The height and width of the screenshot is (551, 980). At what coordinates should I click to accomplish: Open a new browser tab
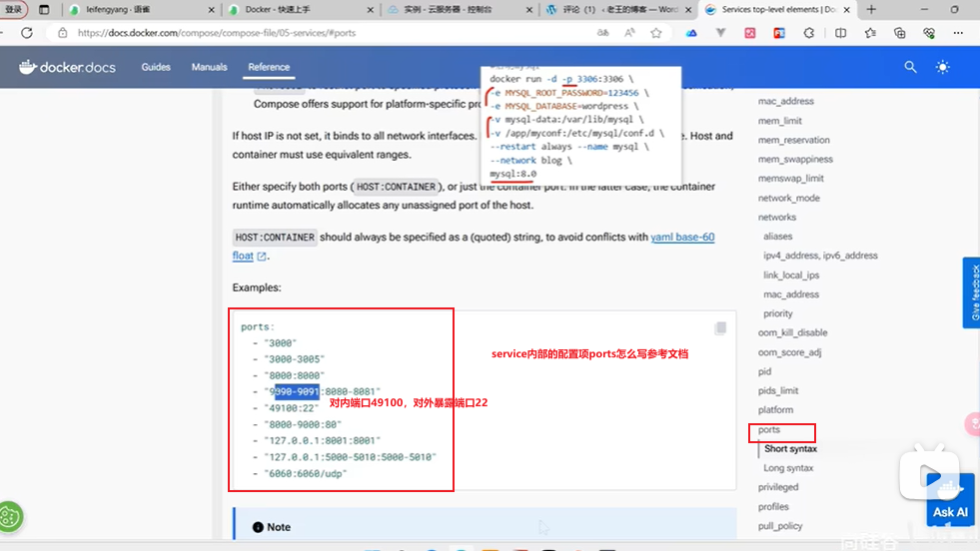(x=871, y=9)
